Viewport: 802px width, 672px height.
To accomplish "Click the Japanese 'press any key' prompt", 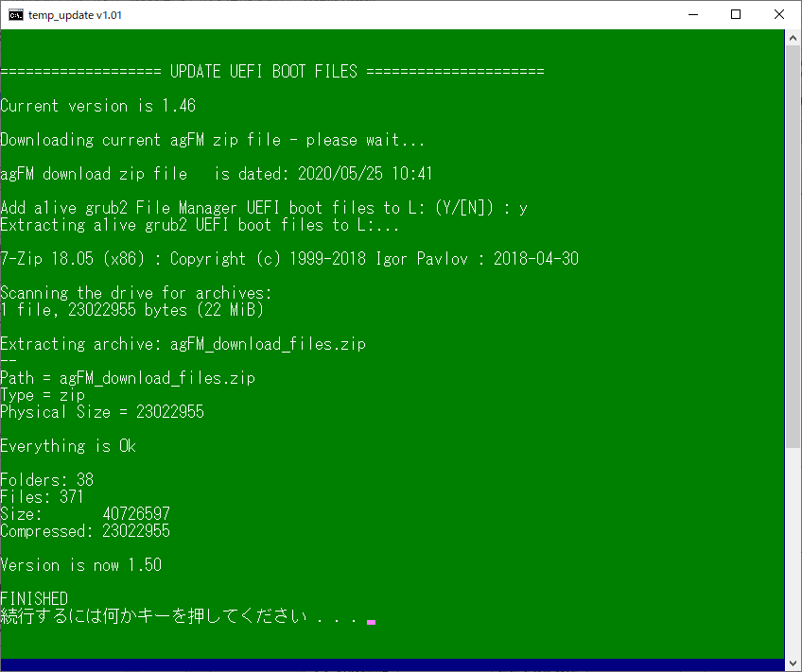I will (x=179, y=616).
